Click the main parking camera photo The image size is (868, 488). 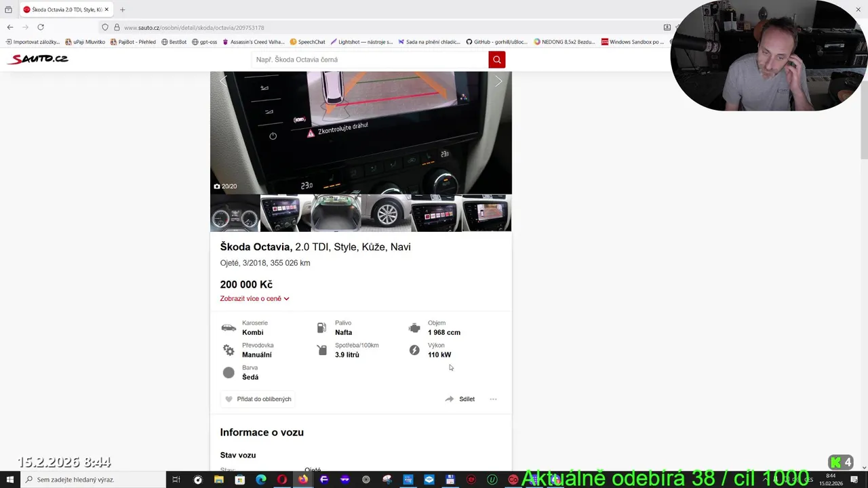361,133
